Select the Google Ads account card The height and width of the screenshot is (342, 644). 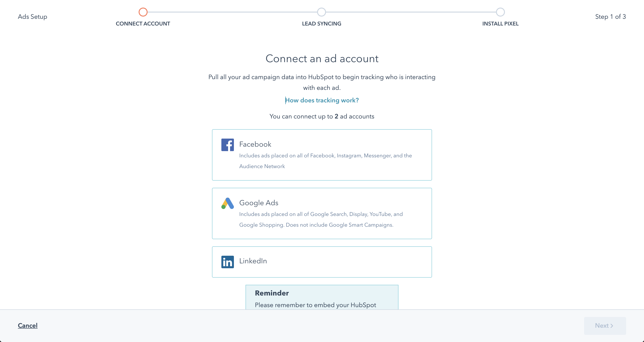322,213
